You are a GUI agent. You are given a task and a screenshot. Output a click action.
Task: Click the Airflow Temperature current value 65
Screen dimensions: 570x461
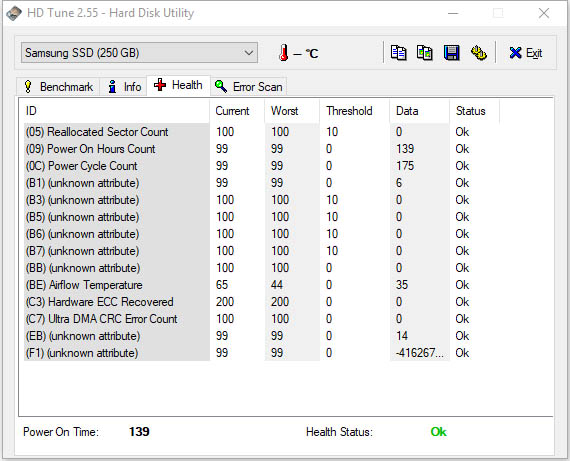point(222,285)
